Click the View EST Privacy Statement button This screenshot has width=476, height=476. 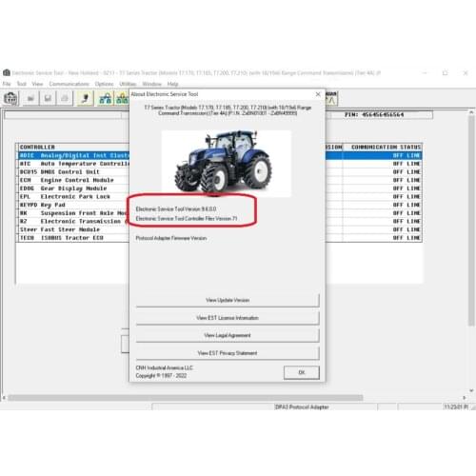pyautogui.click(x=228, y=353)
